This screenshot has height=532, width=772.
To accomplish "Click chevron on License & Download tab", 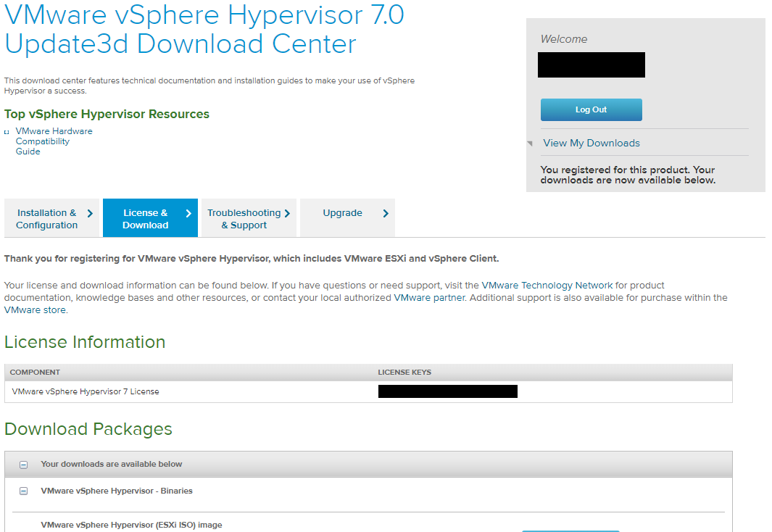I will 188,214.
